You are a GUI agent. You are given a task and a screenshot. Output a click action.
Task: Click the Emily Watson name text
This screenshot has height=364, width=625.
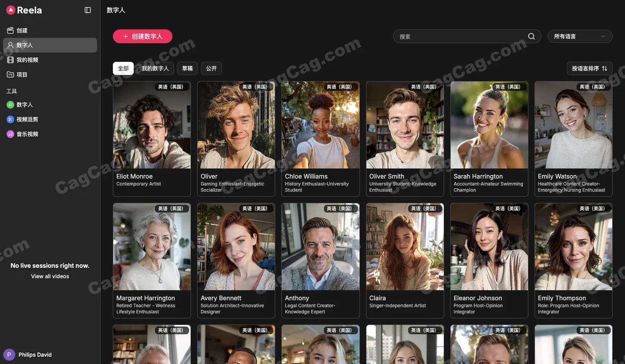tap(557, 177)
